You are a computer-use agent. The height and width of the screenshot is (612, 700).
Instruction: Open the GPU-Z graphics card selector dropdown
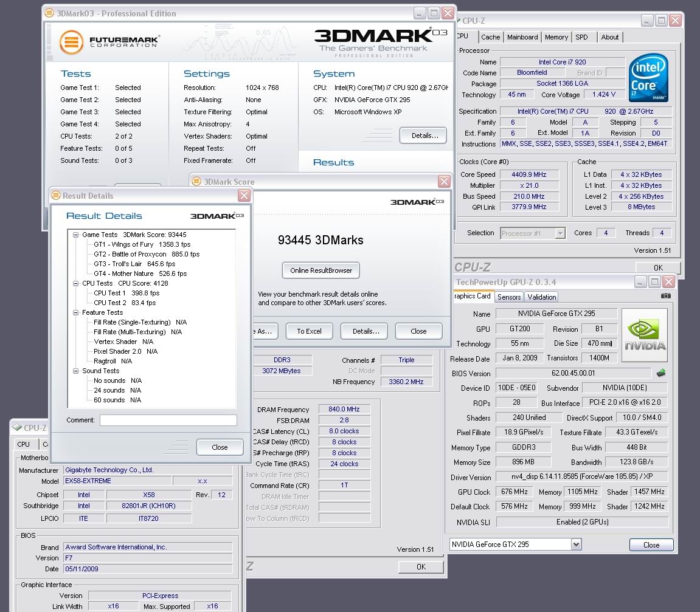tap(576, 544)
